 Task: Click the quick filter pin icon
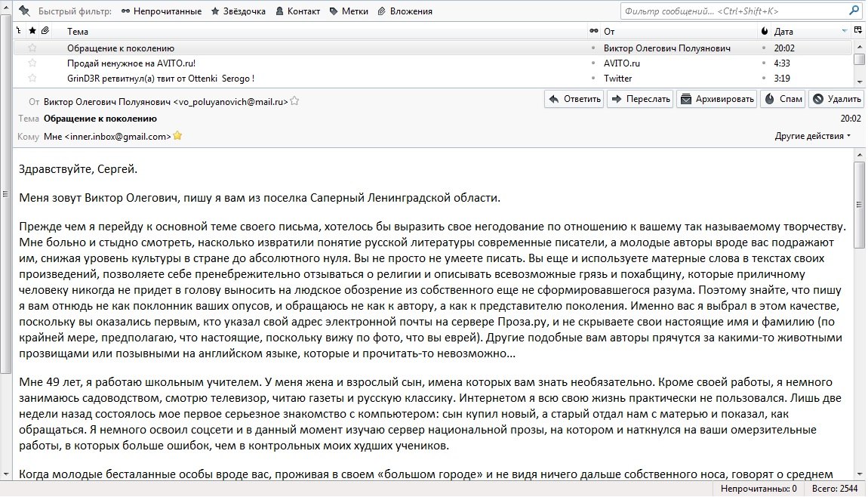(x=24, y=11)
